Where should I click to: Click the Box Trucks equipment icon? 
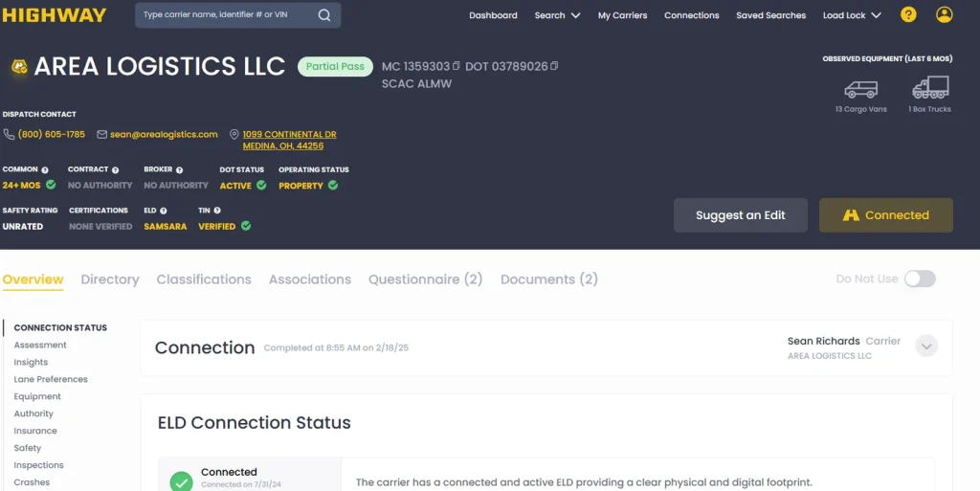click(930, 88)
